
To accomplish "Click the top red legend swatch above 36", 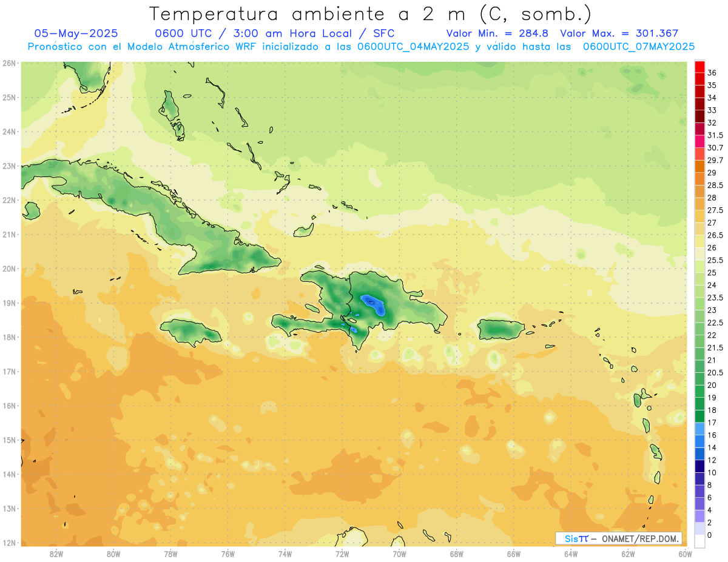I will click(699, 67).
